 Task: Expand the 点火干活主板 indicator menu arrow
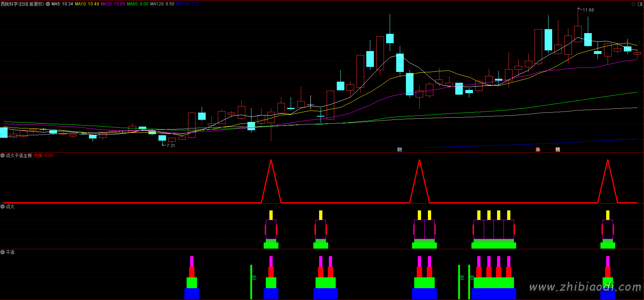click(3, 155)
